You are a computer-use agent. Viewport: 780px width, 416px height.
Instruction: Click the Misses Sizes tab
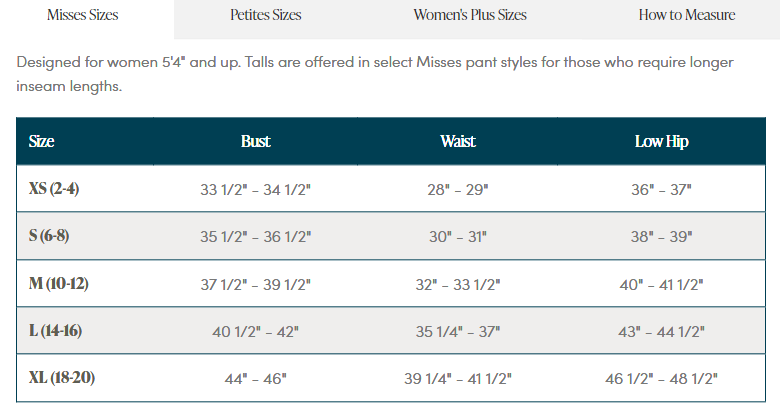click(83, 15)
